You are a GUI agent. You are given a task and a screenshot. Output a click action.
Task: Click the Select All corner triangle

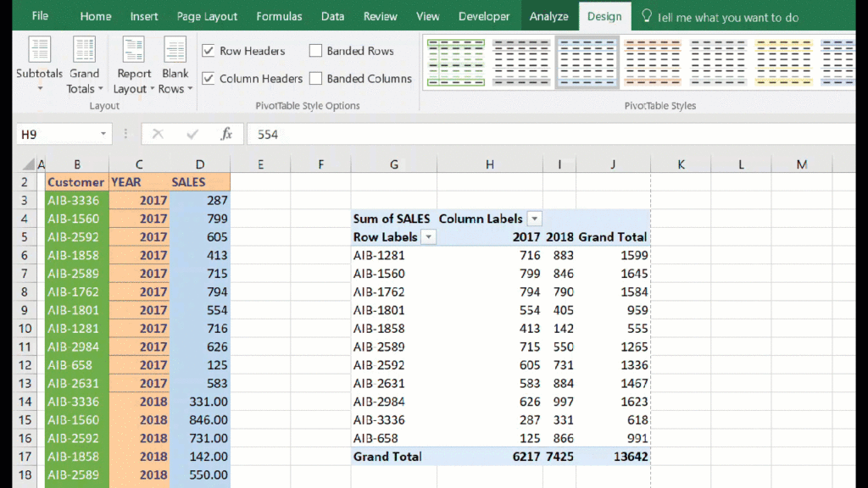(x=29, y=164)
